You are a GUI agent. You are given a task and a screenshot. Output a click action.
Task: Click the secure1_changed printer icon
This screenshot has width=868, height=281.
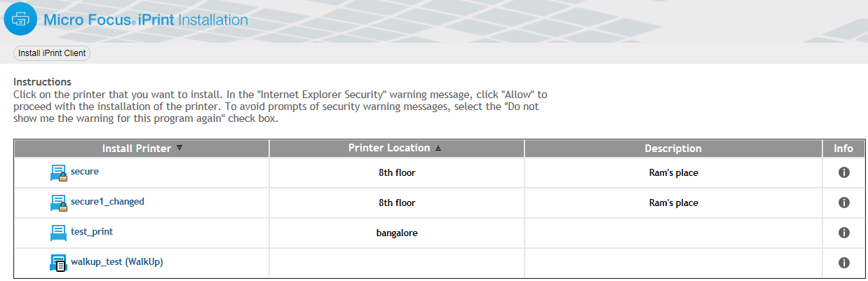[58, 203]
